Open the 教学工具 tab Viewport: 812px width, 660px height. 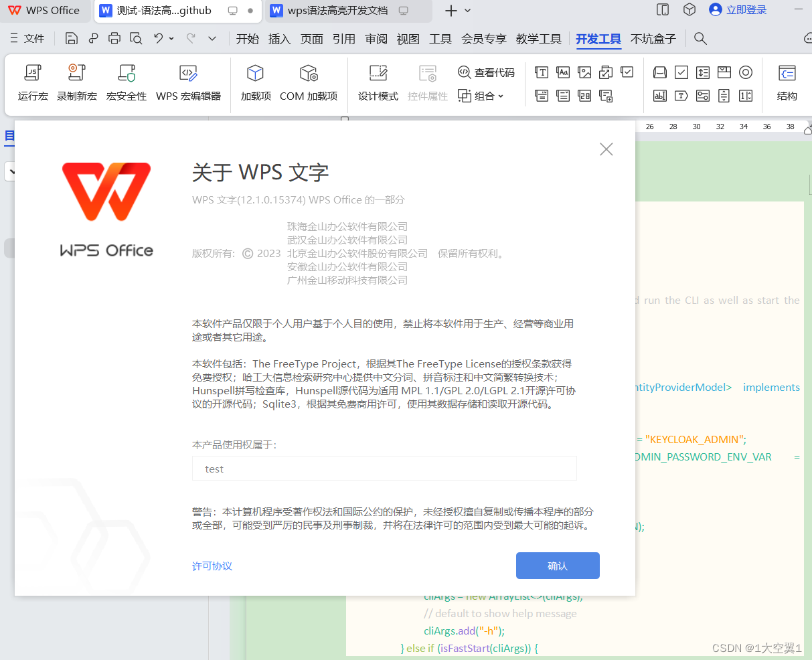point(539,39)
